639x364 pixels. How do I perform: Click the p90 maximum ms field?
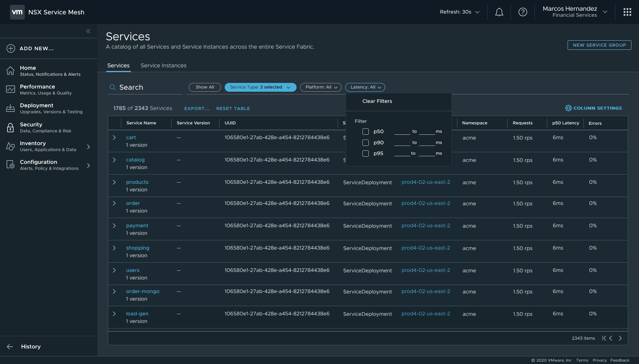427,143
